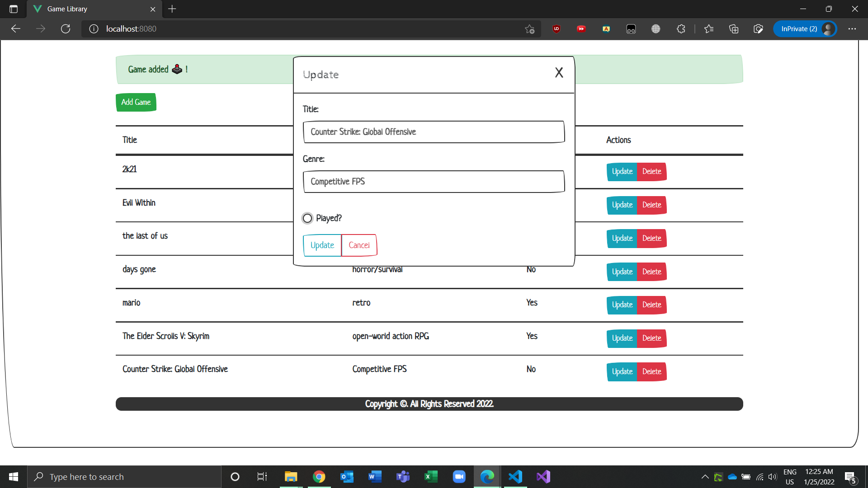Open the Collections icon

tap(734, 29)
